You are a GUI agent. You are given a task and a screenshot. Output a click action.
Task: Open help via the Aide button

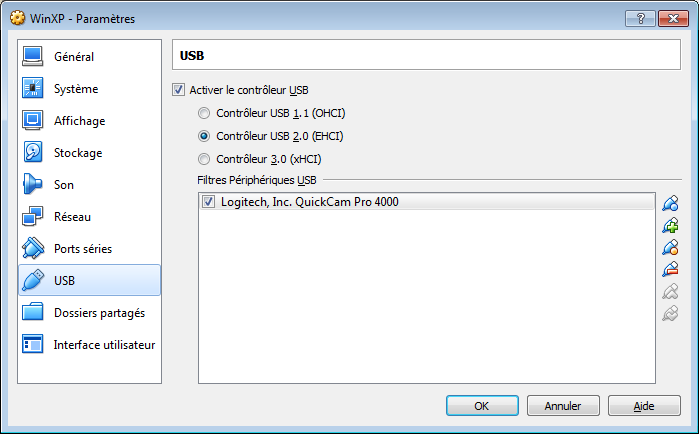644,406
